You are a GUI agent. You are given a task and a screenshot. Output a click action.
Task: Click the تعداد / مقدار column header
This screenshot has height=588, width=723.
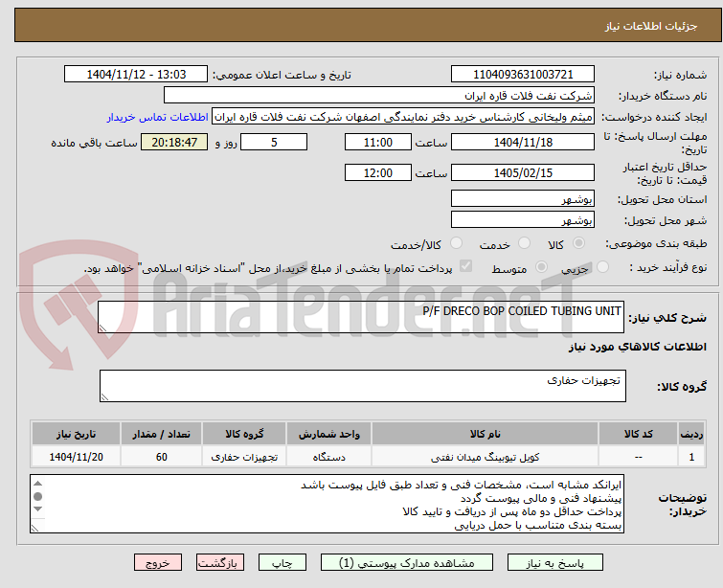click(162, 434)
